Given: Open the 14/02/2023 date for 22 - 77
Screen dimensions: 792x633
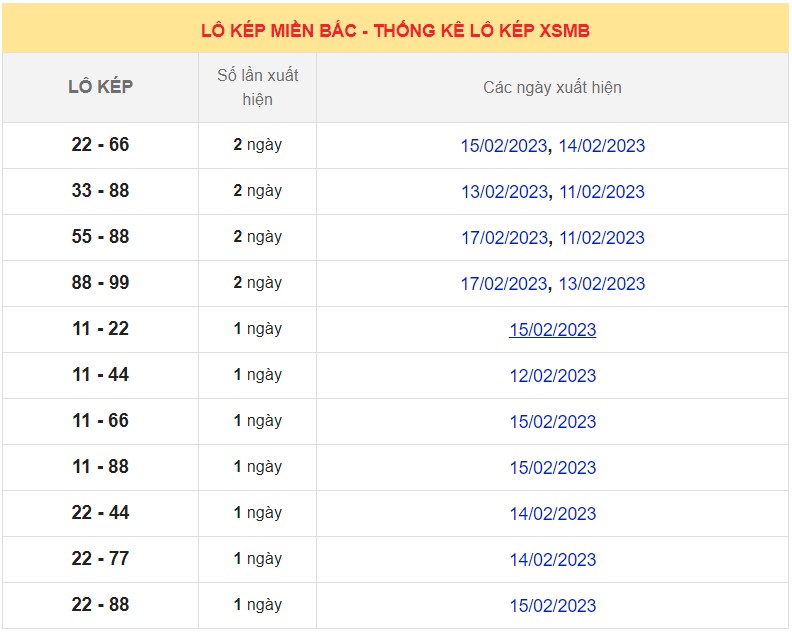Looking at the screenshot, I should (552, 560).
